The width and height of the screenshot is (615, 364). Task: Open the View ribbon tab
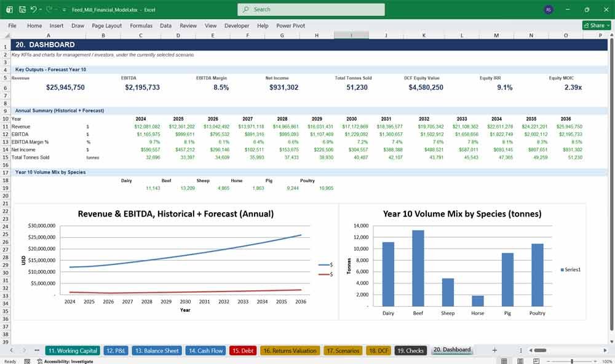(x=210, y=25)
